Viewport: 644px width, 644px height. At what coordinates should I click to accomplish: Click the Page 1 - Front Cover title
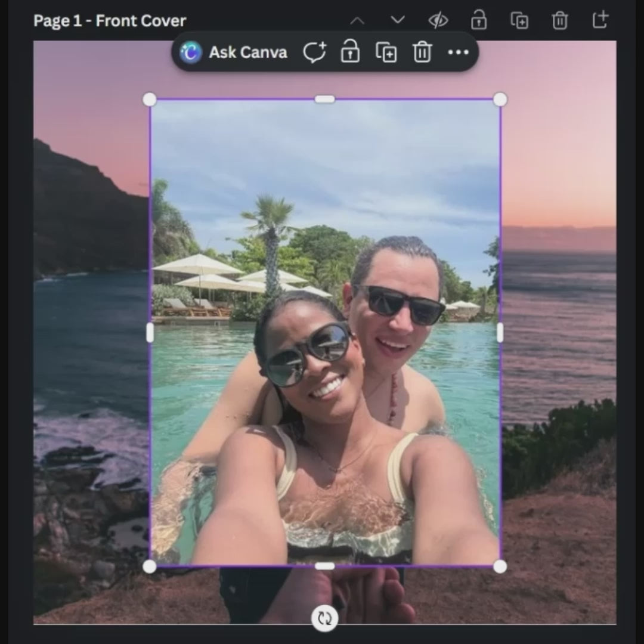[110, 21]
